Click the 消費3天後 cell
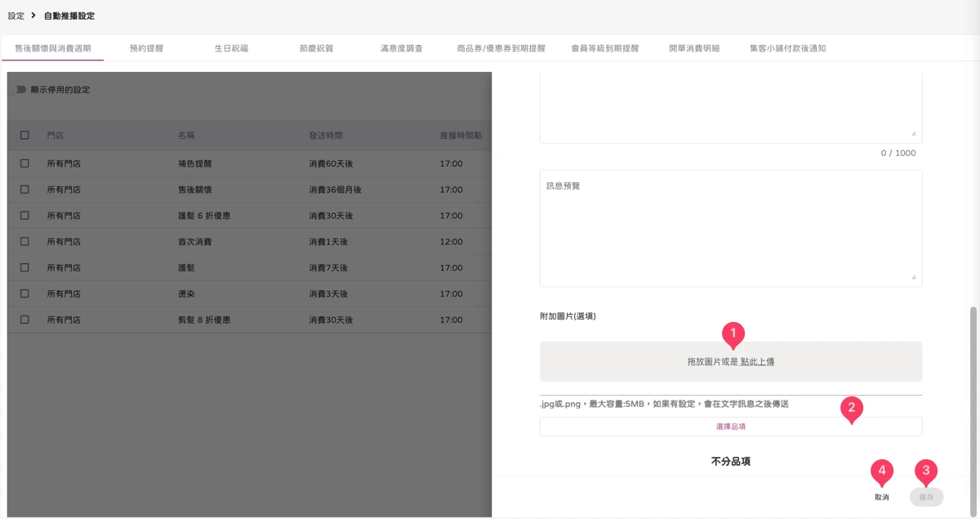Viewport: 980px width, 519px height. 328,293
